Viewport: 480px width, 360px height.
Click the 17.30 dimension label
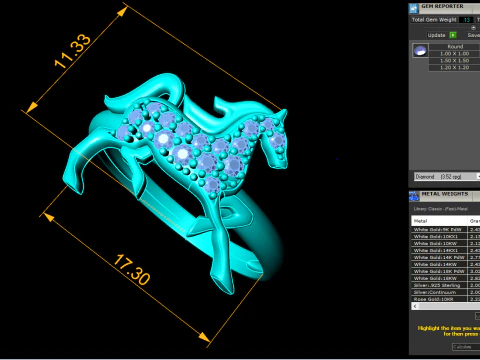[132, 270]
